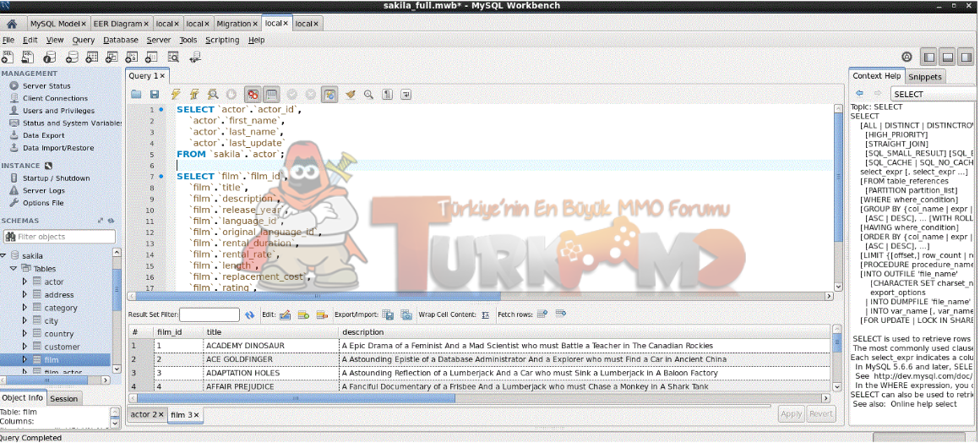Image resolution: width=980 pixels, height=443 pixels.
Task: Expand the address table node
Action: click(25, 295)
